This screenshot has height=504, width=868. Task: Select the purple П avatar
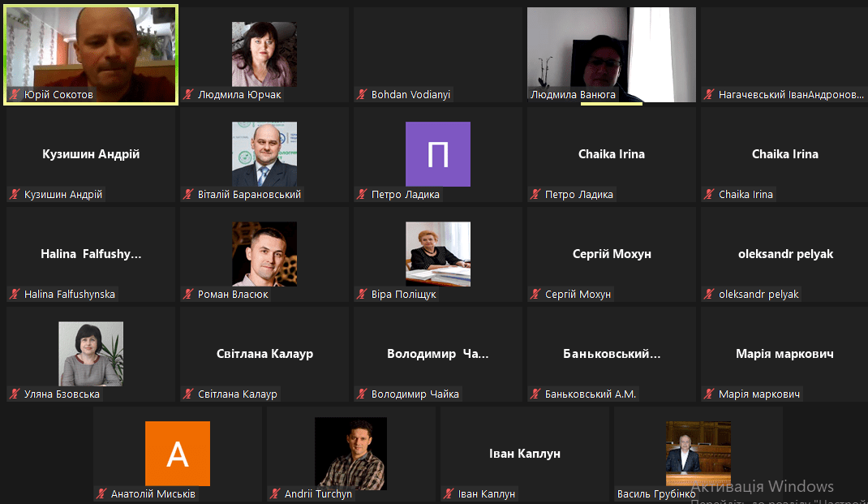438,154
